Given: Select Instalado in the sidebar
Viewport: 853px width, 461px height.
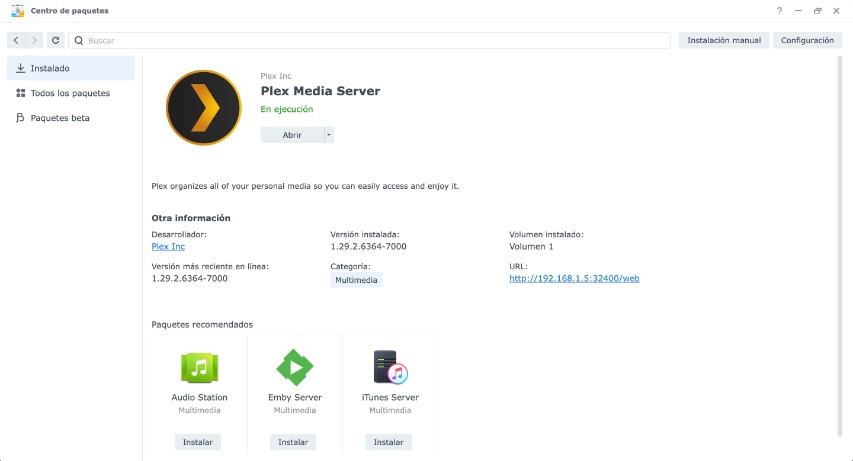Looking at the screenshot, I should pos(71,68).
